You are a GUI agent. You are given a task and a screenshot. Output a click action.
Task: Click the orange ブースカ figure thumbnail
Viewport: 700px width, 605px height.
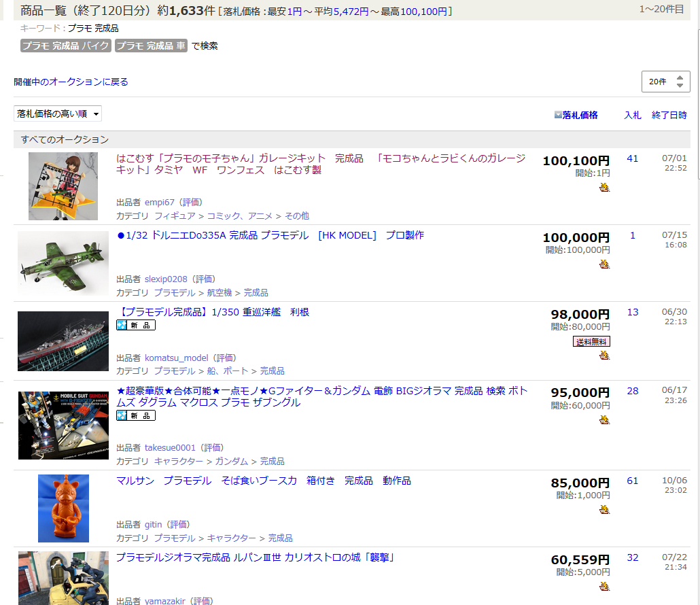tap(63, 508)
